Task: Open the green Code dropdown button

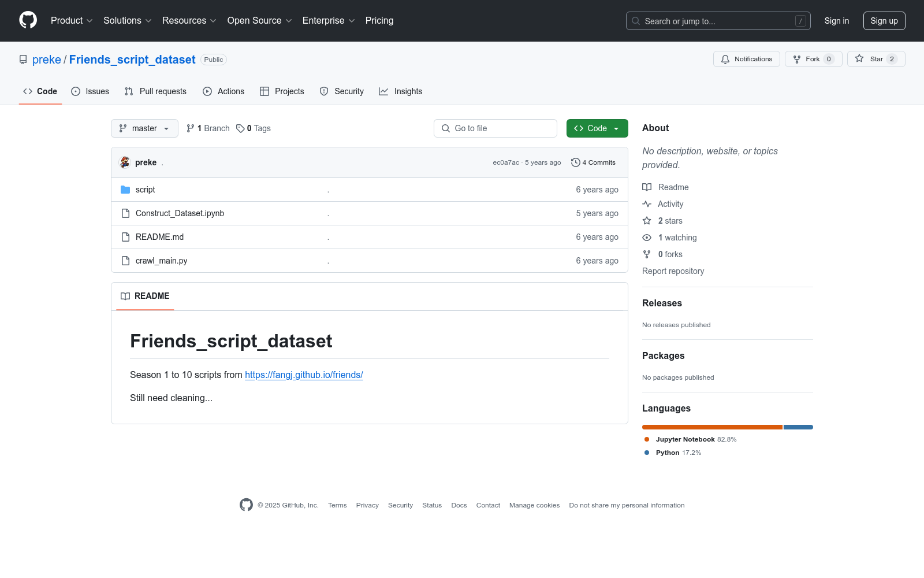Action: pyautogui.click(x=597, y=128)
